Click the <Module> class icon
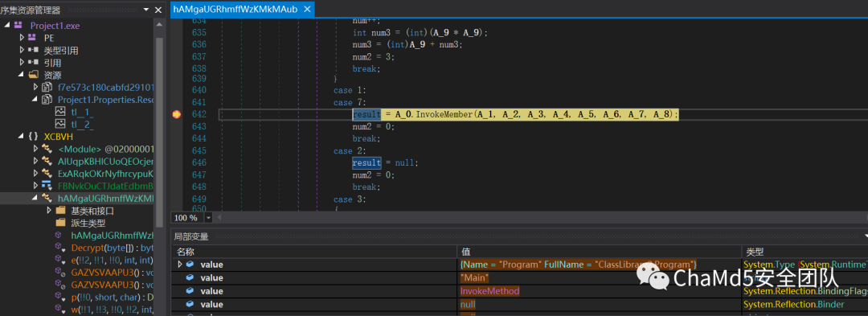Viewport: 868px width, 316px height. [47, 149]
